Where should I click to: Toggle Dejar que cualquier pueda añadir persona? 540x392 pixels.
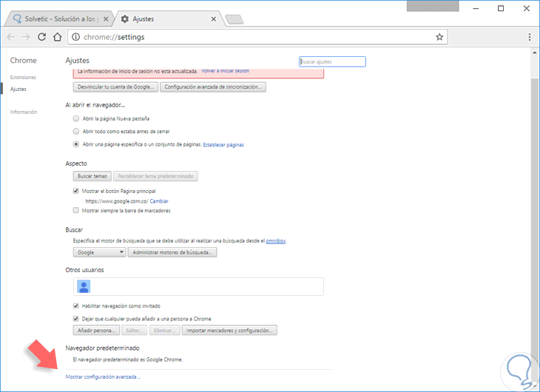pos(75,318)
